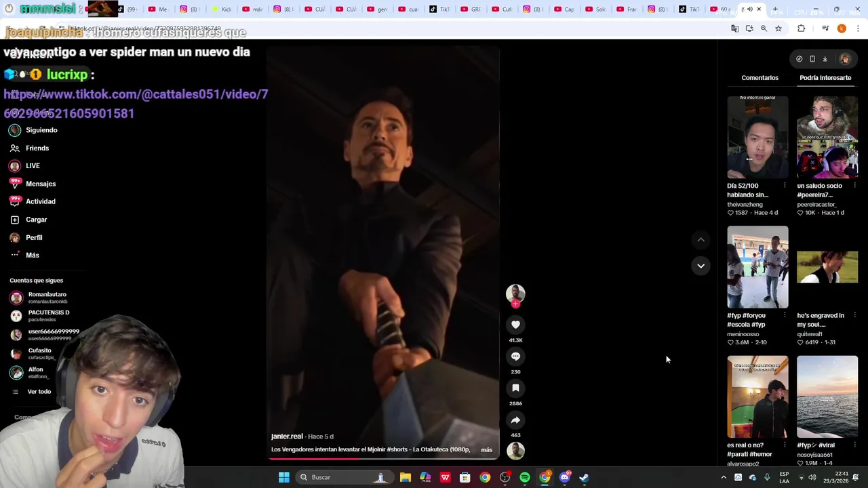Like the video with the heart icon
This screenshot has width=868, height=488.
pyautogui.click(x=515, y=325)
